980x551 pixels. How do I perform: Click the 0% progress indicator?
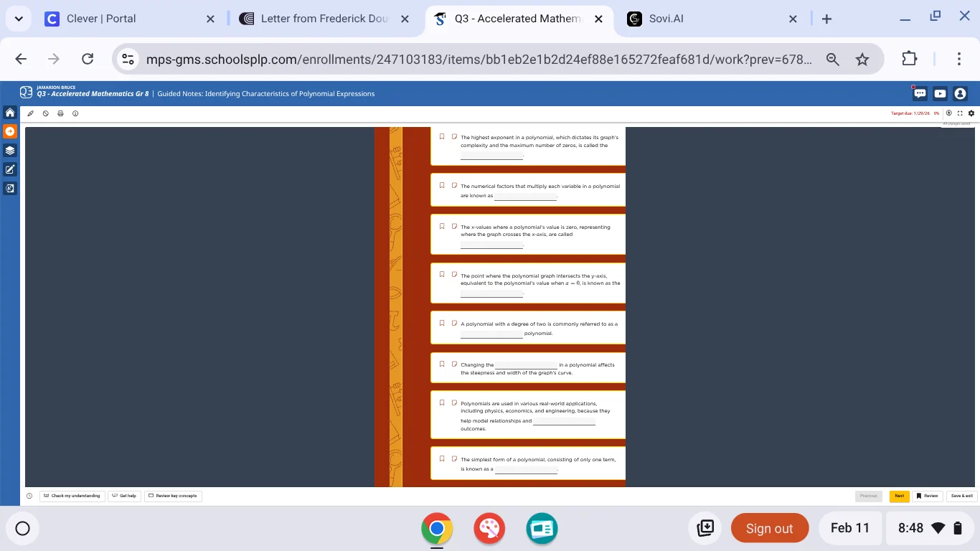[x=937, y=113]
